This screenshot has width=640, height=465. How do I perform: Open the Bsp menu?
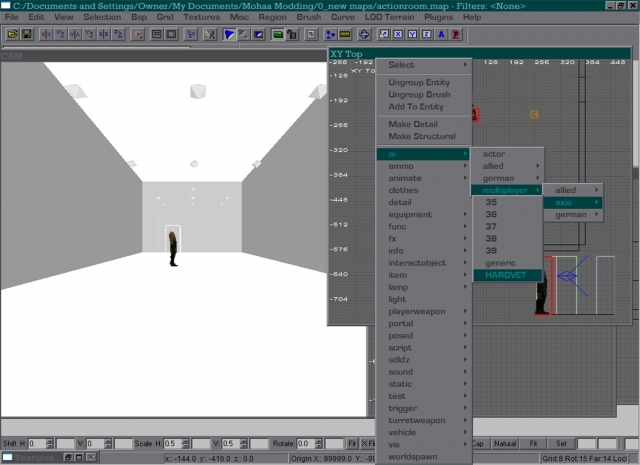pyautogui.click(x=139, y=17)
